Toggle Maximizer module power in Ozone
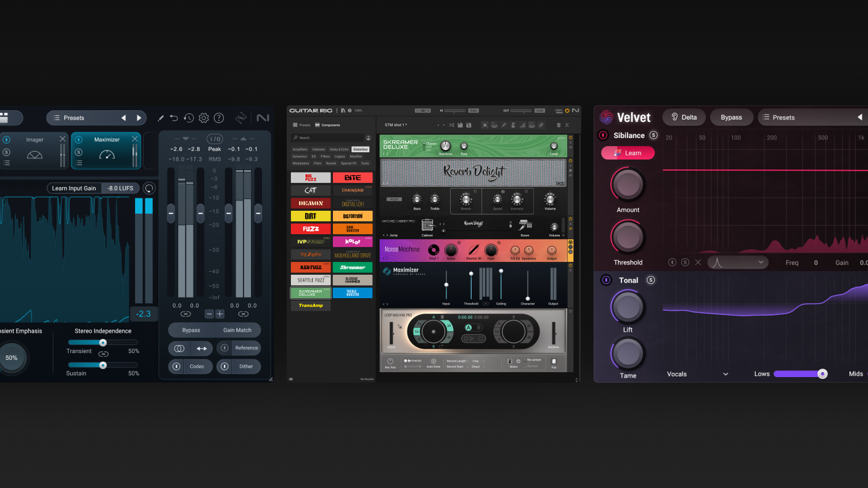Viewport: 868px width, 488px height. click(78, 139)
